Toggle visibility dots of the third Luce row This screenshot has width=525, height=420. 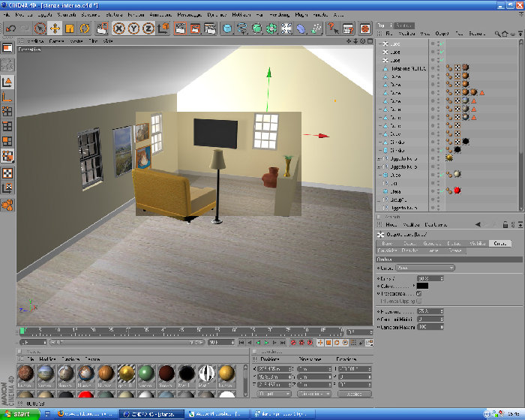(x=437, y=60)
